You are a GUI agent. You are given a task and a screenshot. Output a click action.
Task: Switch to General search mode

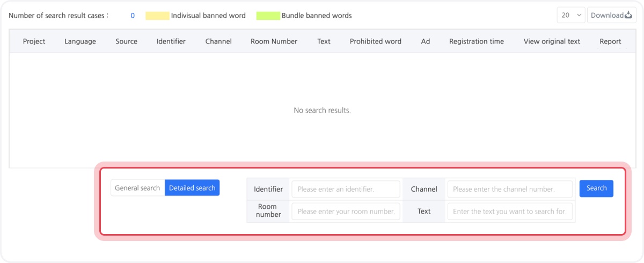coord(137,188)
